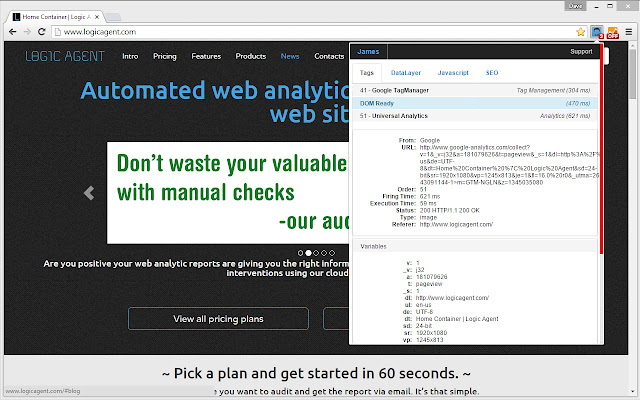Click the orange OFF extension icon
The height and width of the screenshot is (400, 640).
[613, 32]
